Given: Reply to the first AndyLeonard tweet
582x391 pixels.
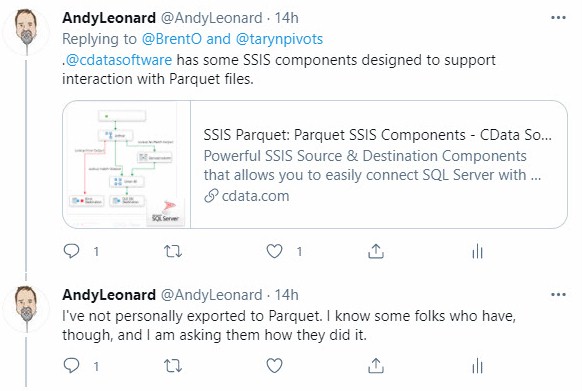Looking at the screenshot, I should pyautogui.click(x=71, y=251).
